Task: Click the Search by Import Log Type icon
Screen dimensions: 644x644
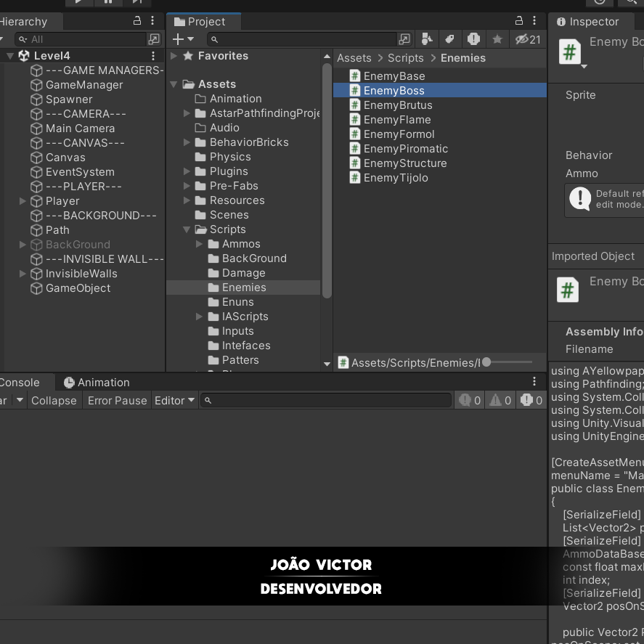Action: 473,39
